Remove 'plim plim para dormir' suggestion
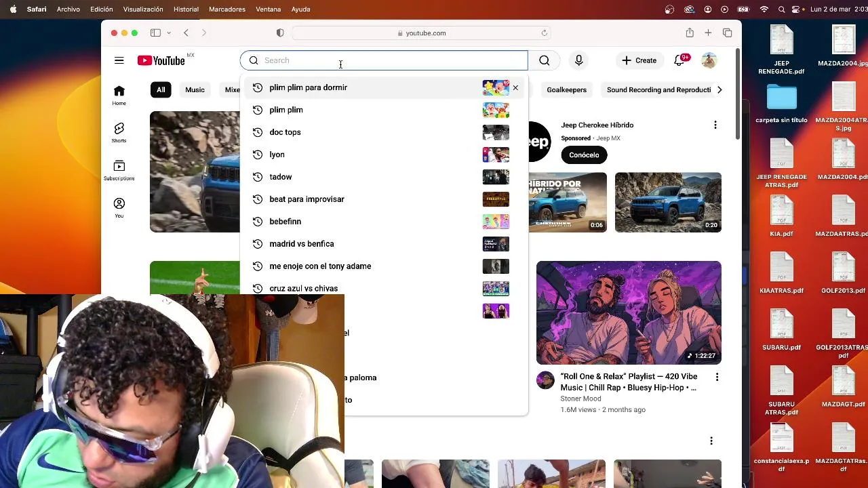The image size is (868, 488). tap(515, 87)
